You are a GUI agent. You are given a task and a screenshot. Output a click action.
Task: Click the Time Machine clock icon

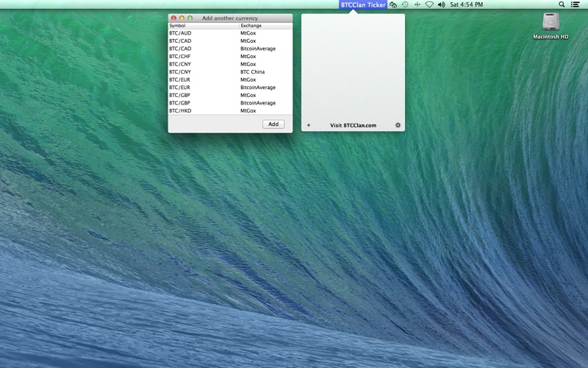tap(405, 4)
